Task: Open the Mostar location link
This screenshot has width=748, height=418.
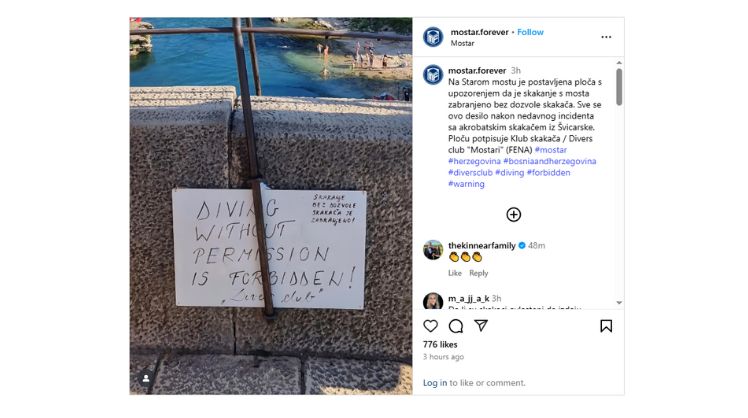Action: 462,43
